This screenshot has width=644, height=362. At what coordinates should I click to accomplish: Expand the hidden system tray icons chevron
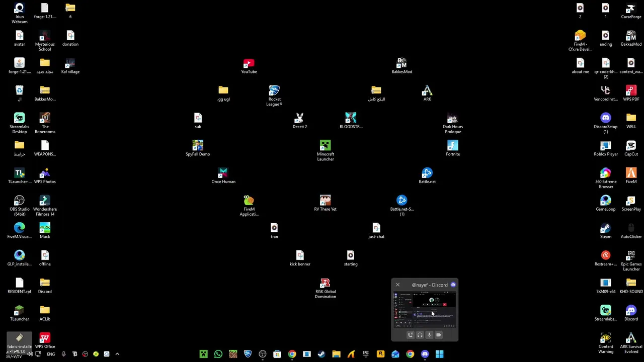(x=117, y=354)
